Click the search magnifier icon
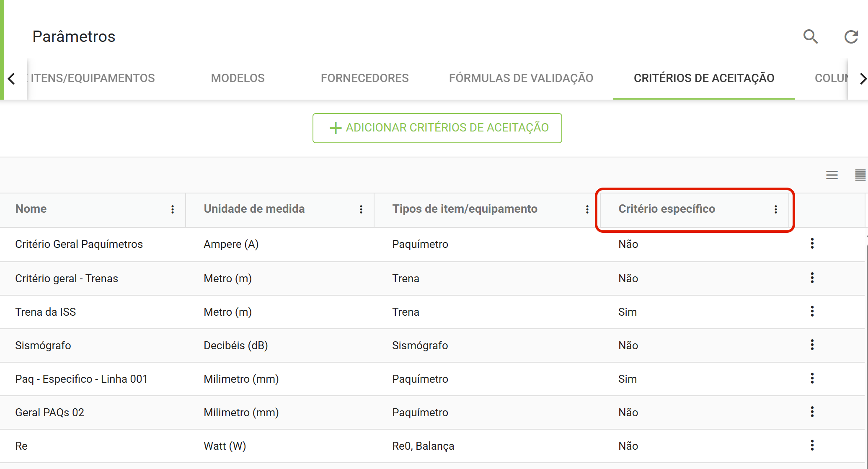The height and width of the screenshot is (469, 868). click(x=810, y=36)
